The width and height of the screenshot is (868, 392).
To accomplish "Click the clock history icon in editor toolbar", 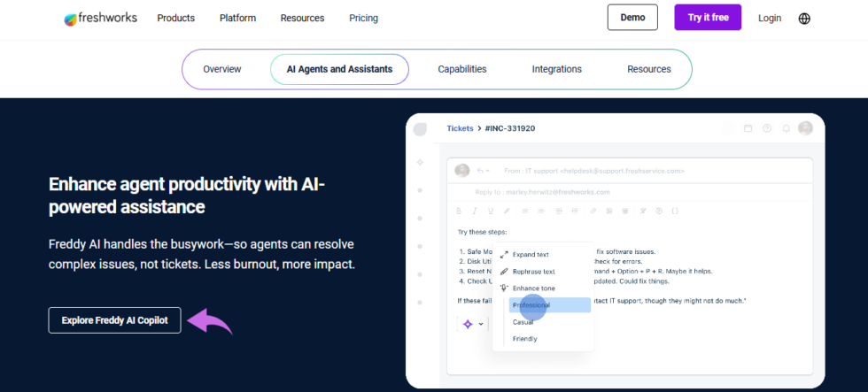I will click(x=659, y=211).
